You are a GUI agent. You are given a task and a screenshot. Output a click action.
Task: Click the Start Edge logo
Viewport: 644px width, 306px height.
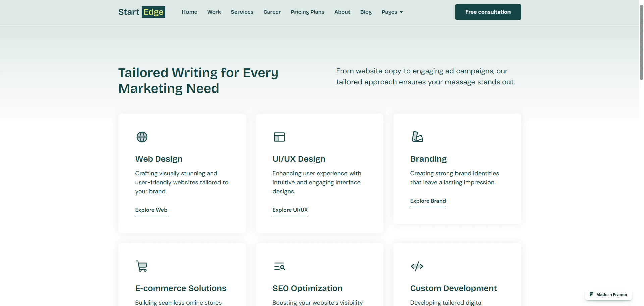click(142, 12)
